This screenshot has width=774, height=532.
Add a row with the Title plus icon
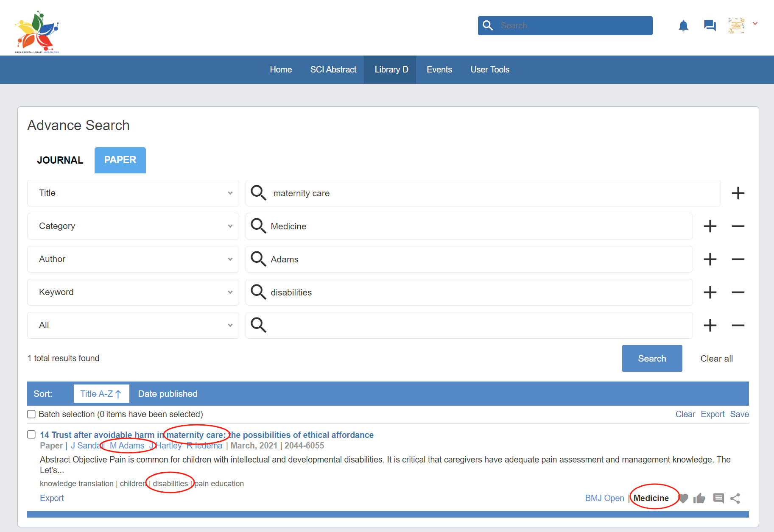(738, 193)
